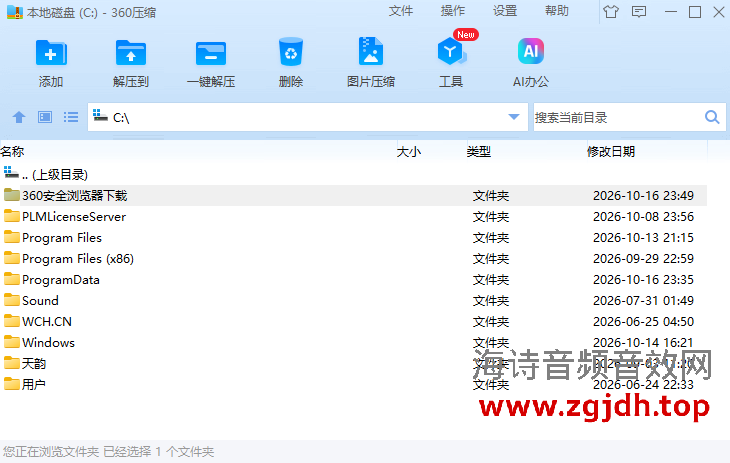This screenshot has width=730, height=463.
Task: Select the Program Files folder name
Action: click(x=62, y=238)
